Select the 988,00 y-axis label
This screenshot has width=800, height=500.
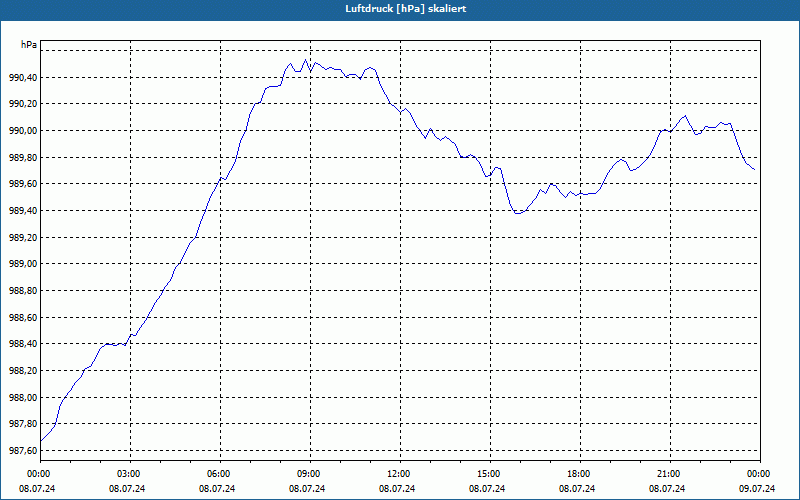click(x=22, y=398)
